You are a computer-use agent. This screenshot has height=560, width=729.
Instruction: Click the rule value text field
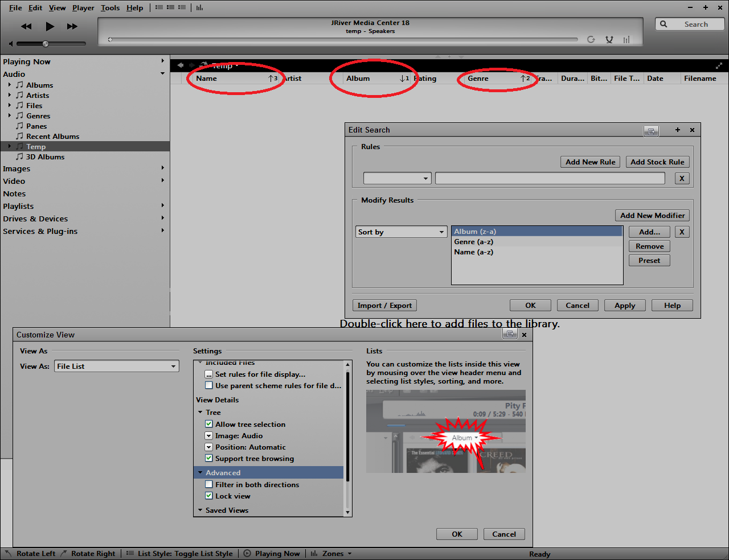(550, 178)
